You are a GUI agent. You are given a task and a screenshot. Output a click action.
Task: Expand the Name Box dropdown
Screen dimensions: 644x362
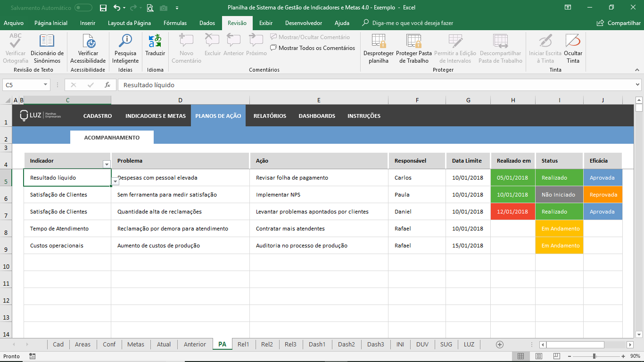click(x=46, y=85)
